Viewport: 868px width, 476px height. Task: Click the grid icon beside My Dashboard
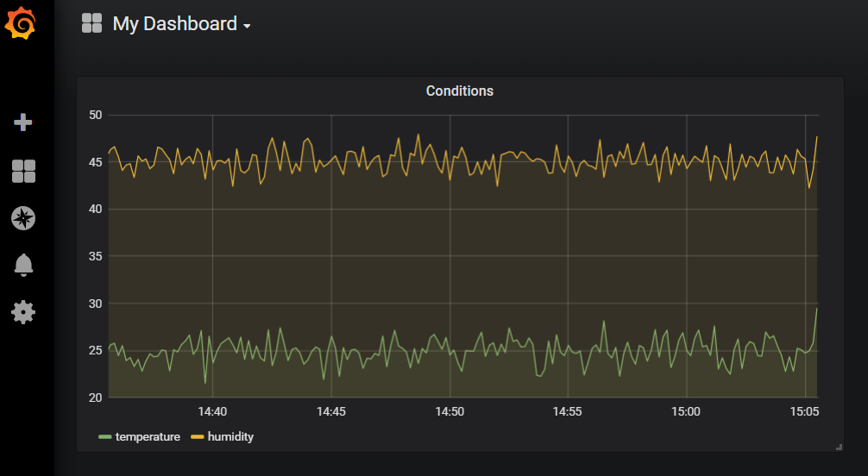pyautogui.click(x=92, y=23)
